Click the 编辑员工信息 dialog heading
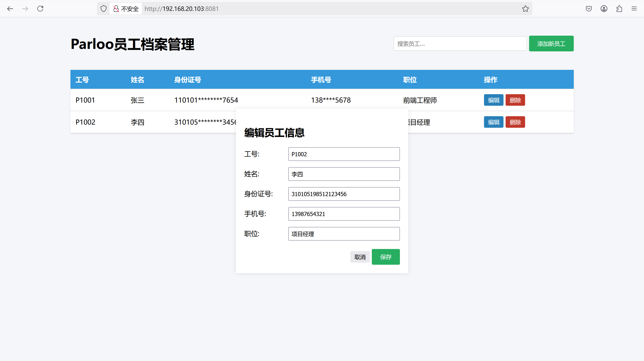Image resolution: width=644 pixels, height=361 pixels. (x=274, y=133)
